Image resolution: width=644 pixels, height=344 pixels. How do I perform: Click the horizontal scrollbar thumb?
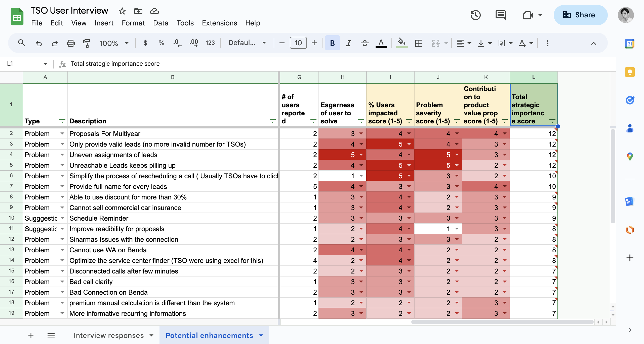[x=502, y=322]
